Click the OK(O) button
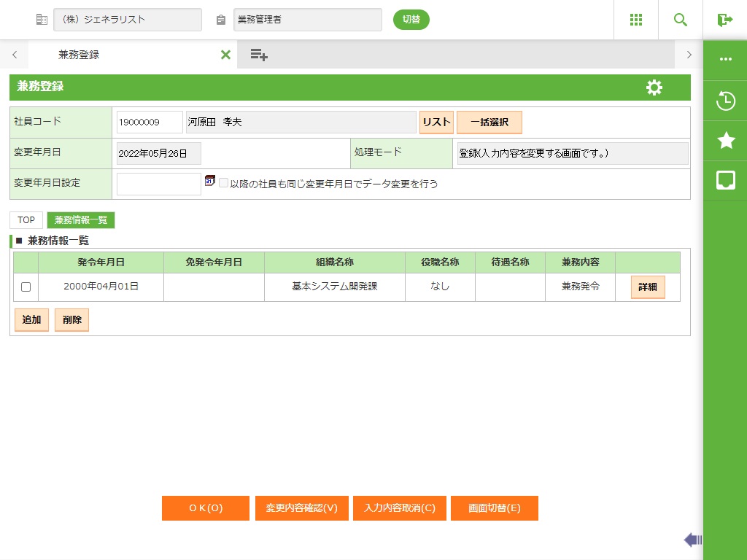Screen dimensions: 747x560 tap(206, 508)
